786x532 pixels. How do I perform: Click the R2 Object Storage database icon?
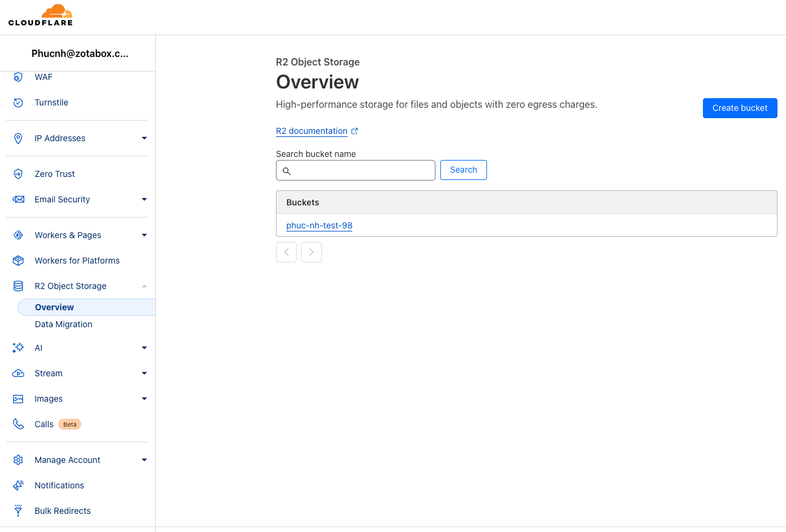point(18,285)
